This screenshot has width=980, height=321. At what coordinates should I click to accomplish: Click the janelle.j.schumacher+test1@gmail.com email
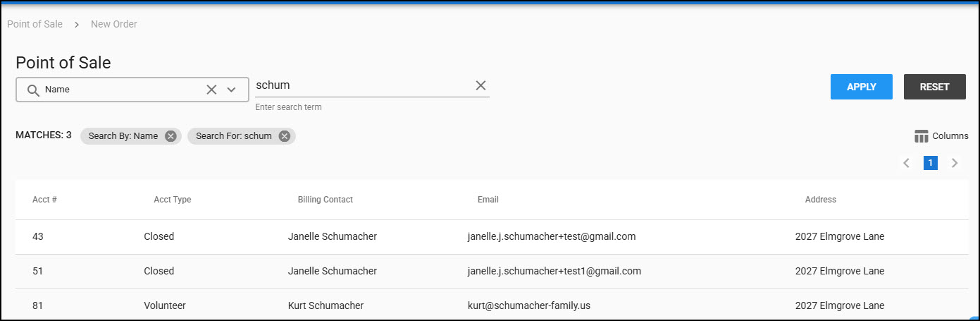coord(554,271)
